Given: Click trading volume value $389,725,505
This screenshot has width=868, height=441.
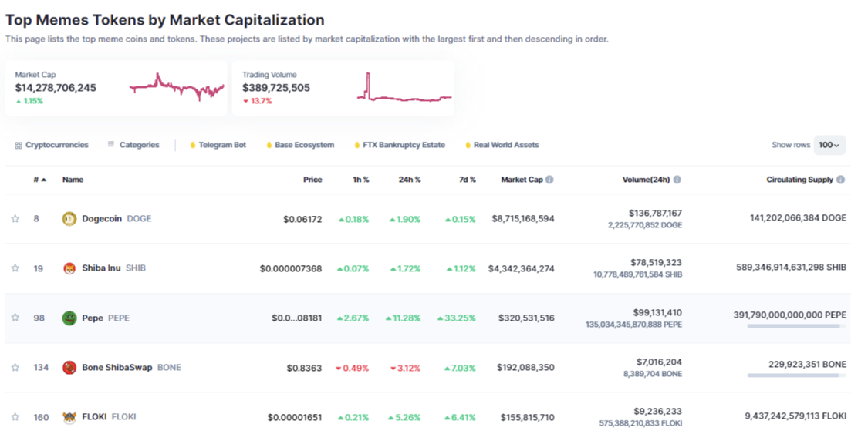Looking at the screenshot, I should (x=276, y=88).
